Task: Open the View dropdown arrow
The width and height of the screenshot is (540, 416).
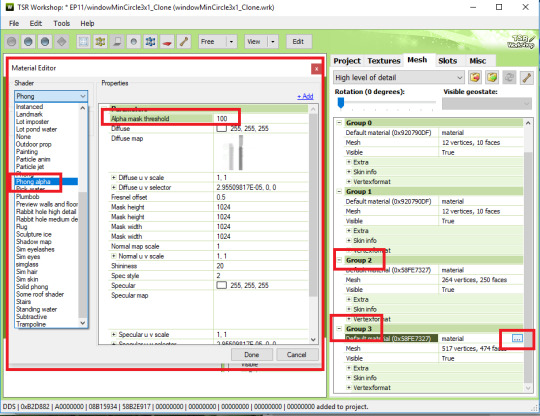Action: (273, 42)
